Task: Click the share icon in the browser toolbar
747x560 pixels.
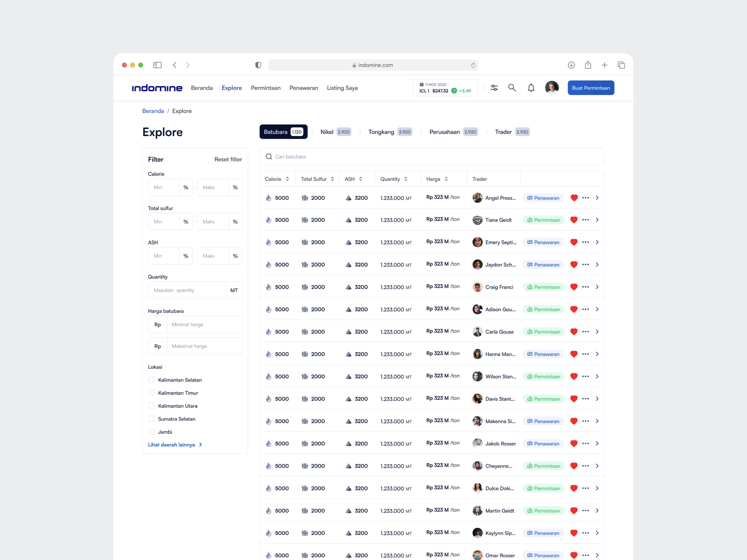Action: coord(588,65)
